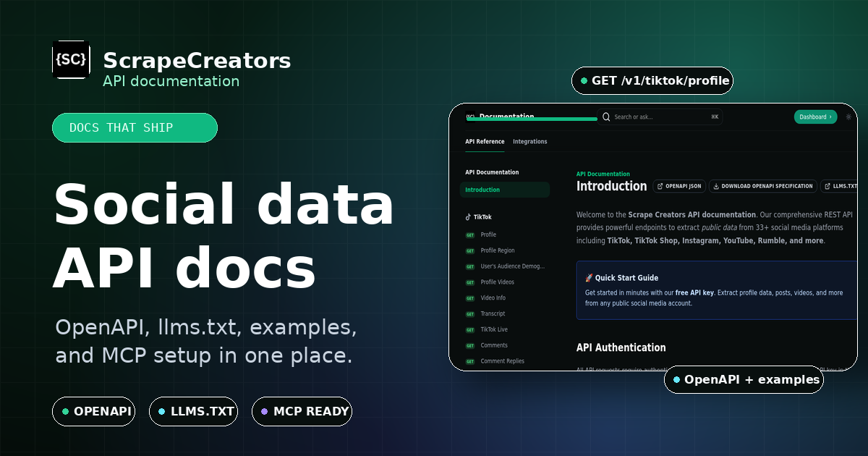Open the TikTok Live endpoint

click(x=494, y=329)
